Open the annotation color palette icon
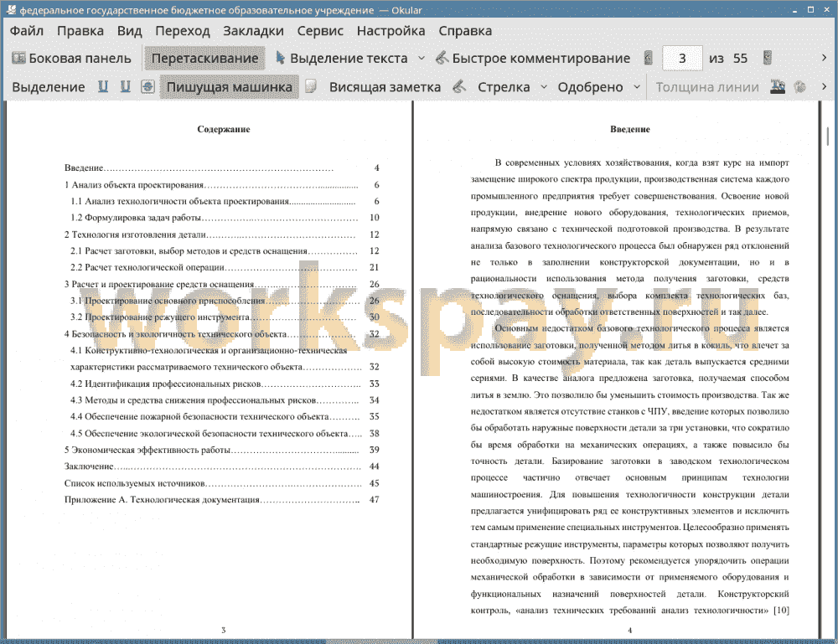The height and width of the screenshot is (644, 838). tap(799, 86)
